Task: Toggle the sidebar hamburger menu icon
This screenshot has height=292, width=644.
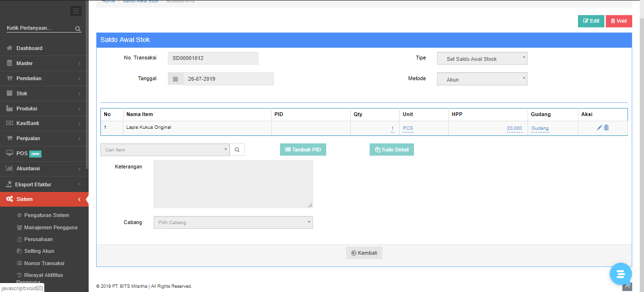Action: [x=75, y=11]
